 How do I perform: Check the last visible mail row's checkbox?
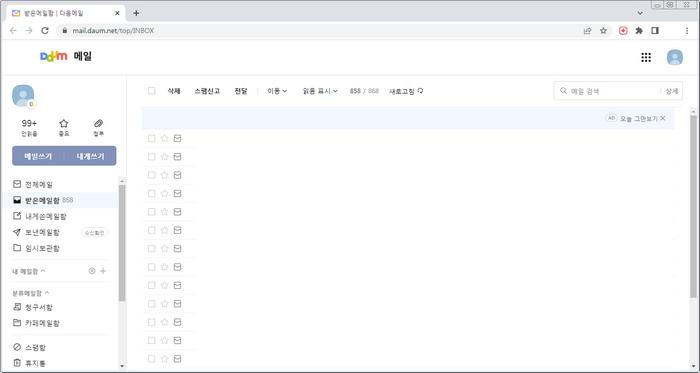pos(151,359)
